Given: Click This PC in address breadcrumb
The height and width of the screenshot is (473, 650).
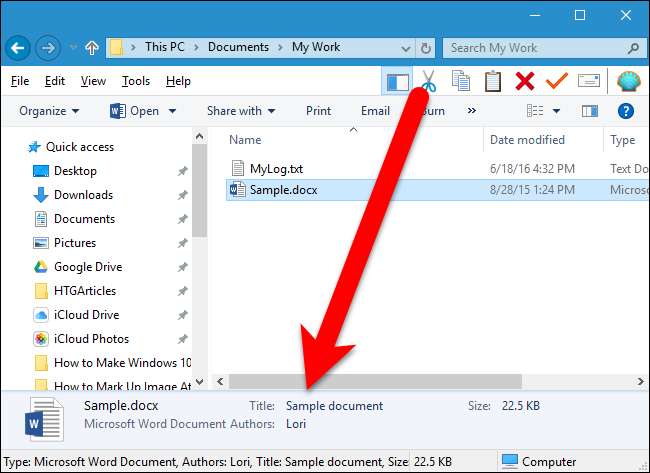Looking at the screenshot, I should point(164,47).
